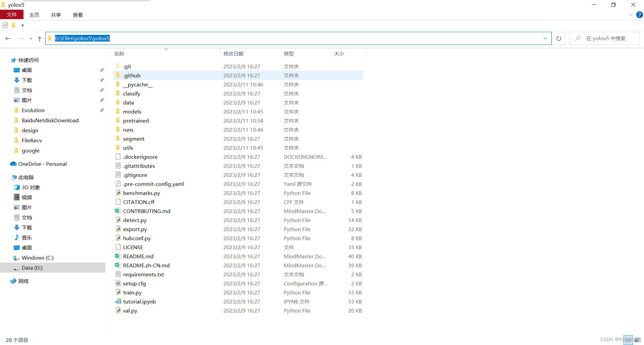This screenshot has height=345, width=644.
Task: Open OneDrive - Personal in sidebar
Action: 42,164
